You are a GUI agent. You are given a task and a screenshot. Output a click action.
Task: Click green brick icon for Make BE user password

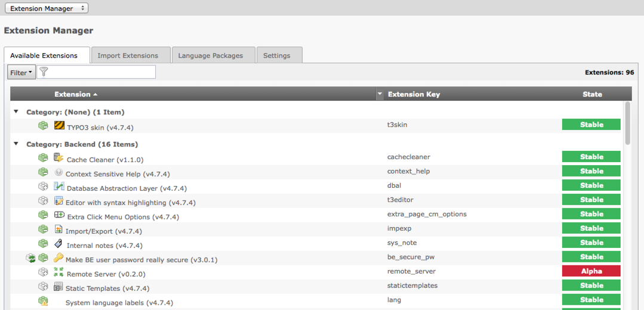[x=43, y=258]
